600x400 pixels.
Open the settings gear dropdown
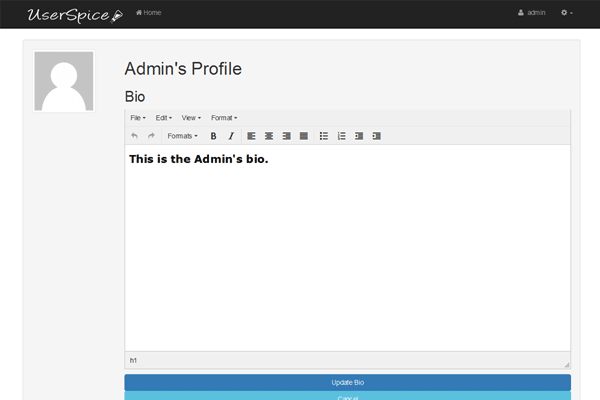coord(566,13)
